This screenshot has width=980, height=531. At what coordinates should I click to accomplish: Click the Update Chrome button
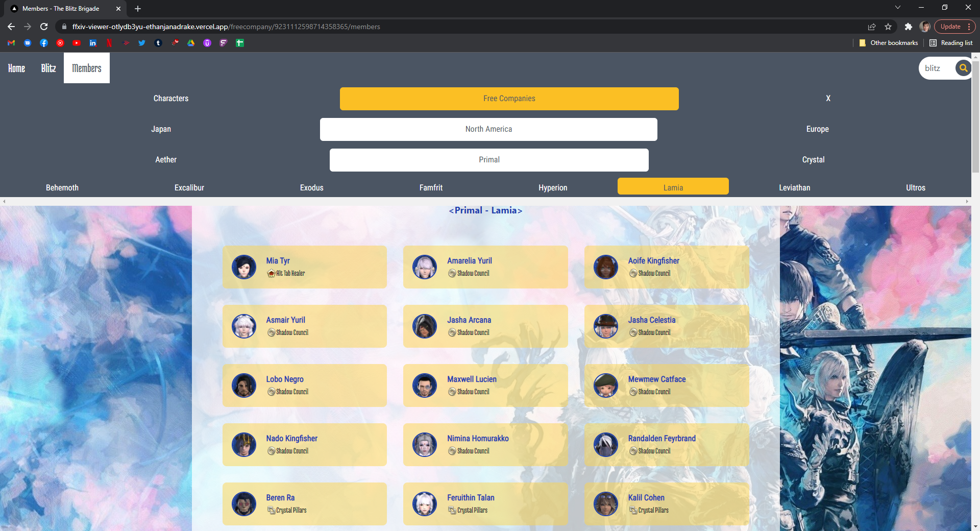950,27
